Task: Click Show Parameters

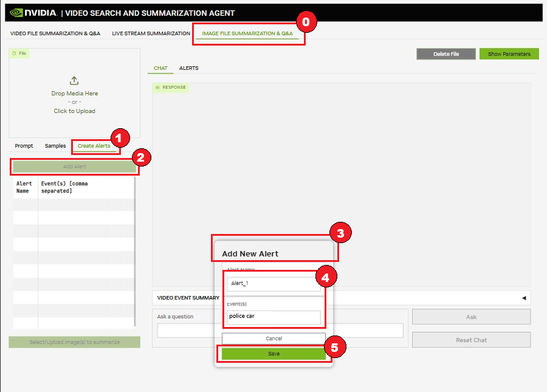Action: pos(509,53)
